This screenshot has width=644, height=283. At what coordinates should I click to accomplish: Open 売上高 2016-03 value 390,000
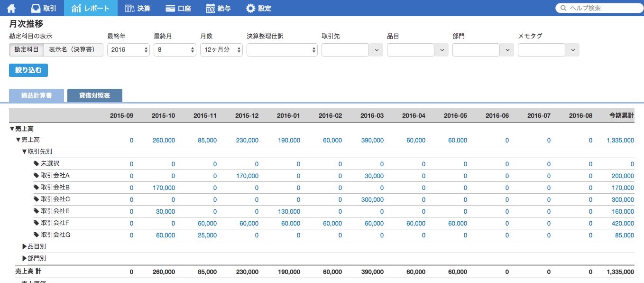pyautogui.click(x=372, y=141)
